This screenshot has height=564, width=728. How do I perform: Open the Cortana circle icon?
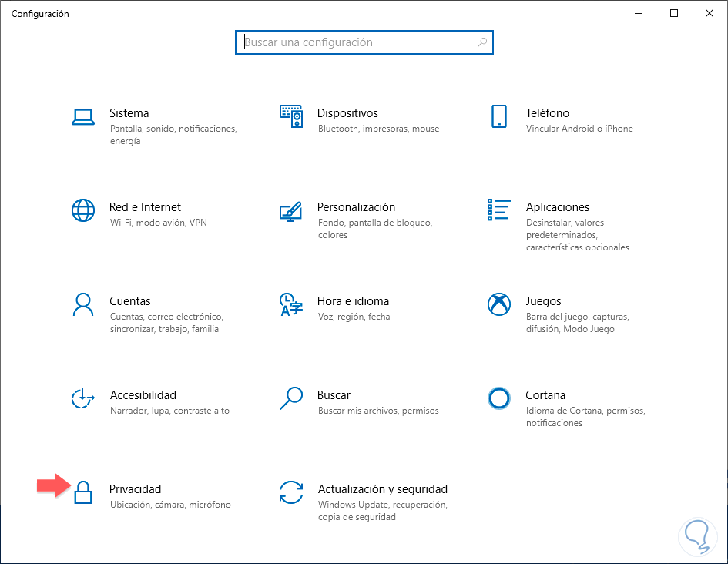[x=499, y=398]
